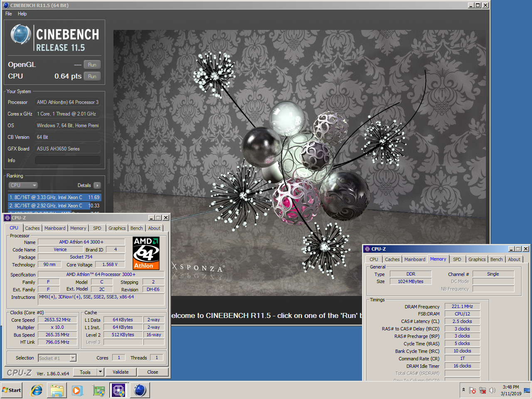This screenshot has width=532, height=399.
Task: Click the Info input field in Cinebench
Action: (x=68, y=160)
